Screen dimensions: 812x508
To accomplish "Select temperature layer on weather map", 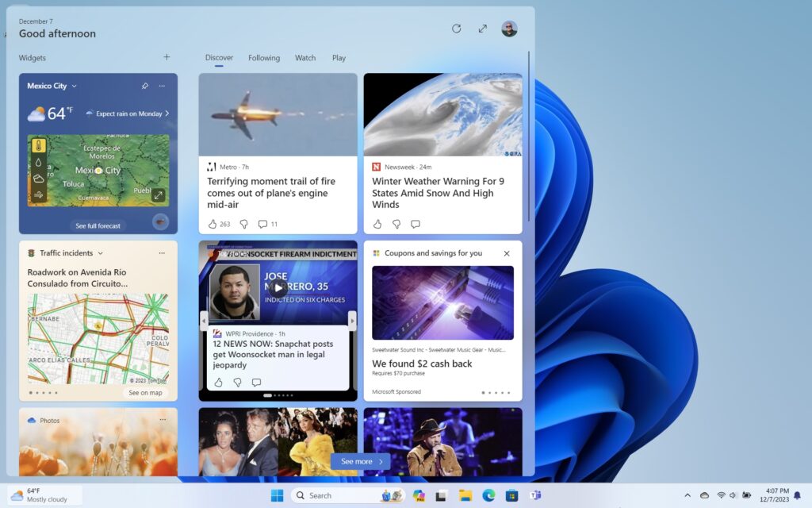I will 39,146.
